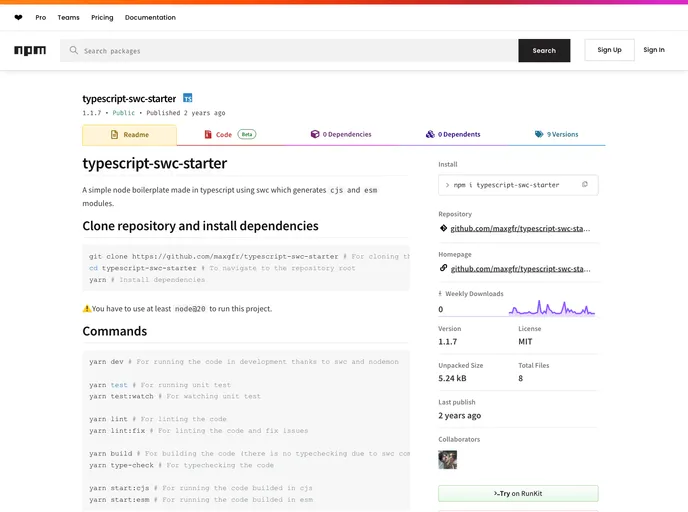Switch to the Code tab

(230, 135)
